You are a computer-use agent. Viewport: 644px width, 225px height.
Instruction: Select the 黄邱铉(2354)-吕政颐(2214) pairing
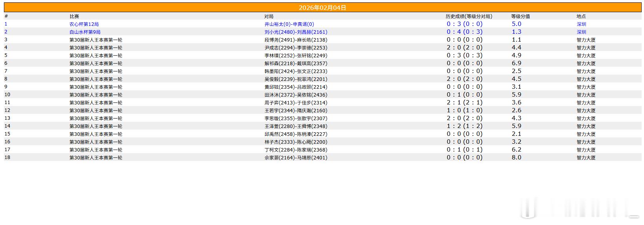point(296,87)
